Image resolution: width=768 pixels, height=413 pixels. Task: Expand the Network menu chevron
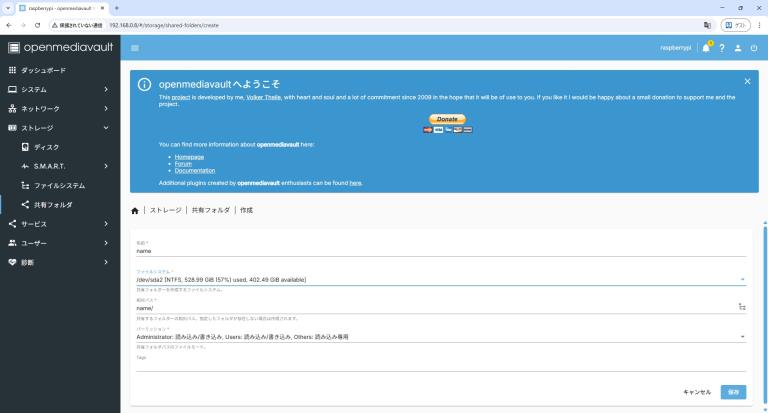[106, 108]
